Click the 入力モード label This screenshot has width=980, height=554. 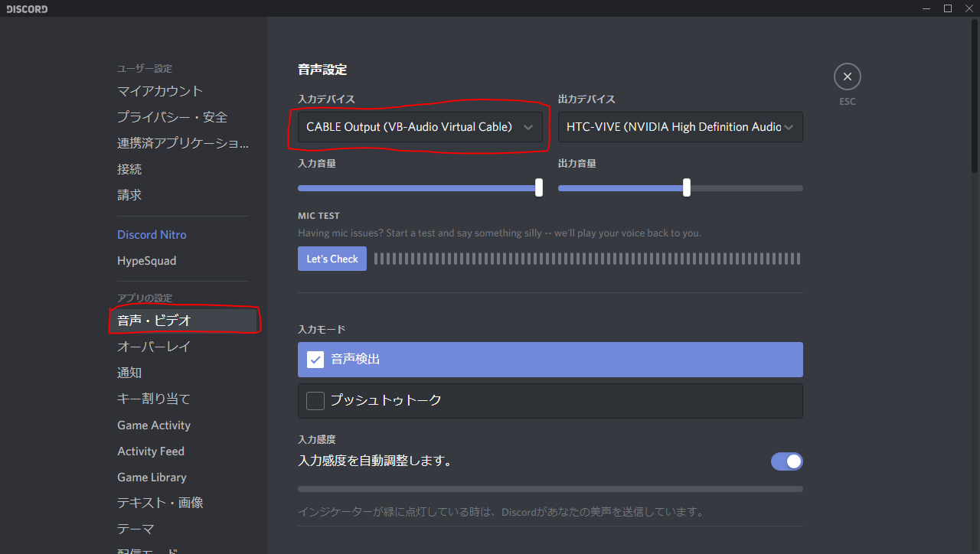322,329
